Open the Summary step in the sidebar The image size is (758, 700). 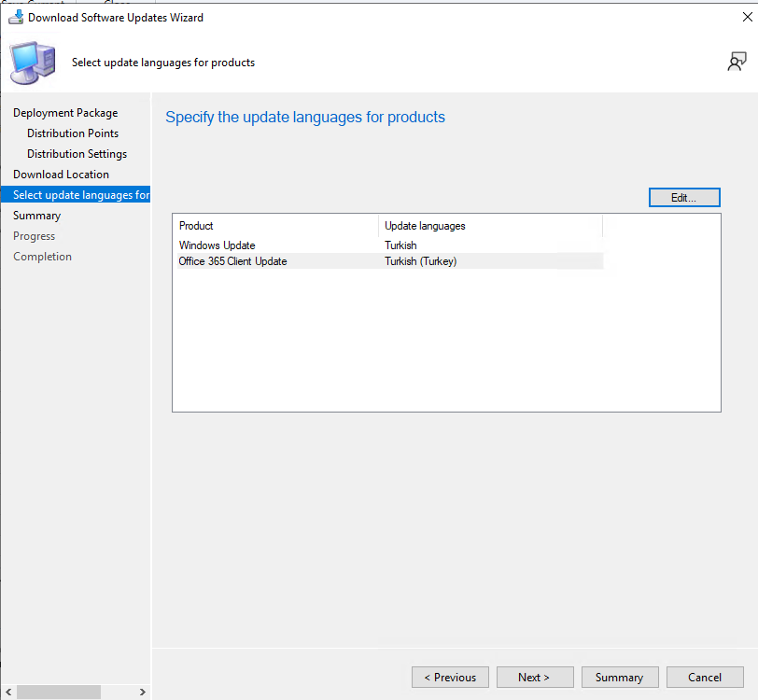(x=36, y=216)
